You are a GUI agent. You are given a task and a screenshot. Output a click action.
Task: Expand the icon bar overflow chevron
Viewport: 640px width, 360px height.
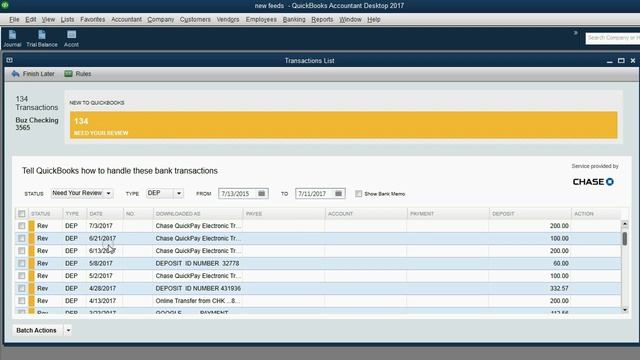click(576, 33)
